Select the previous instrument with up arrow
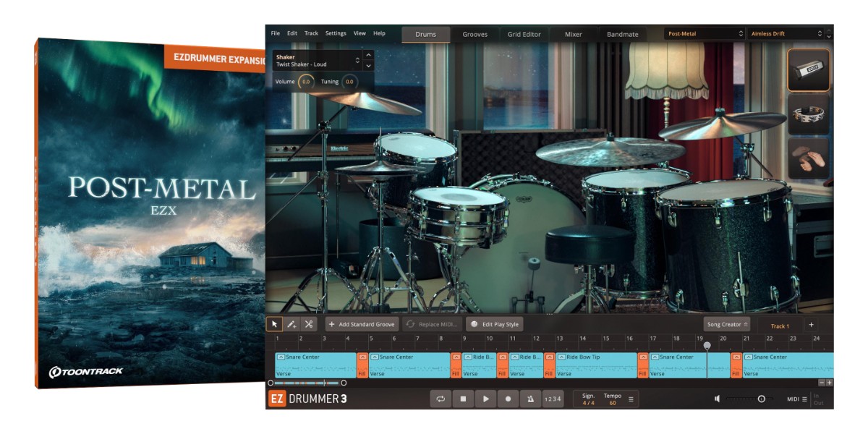 coord(368,55)
